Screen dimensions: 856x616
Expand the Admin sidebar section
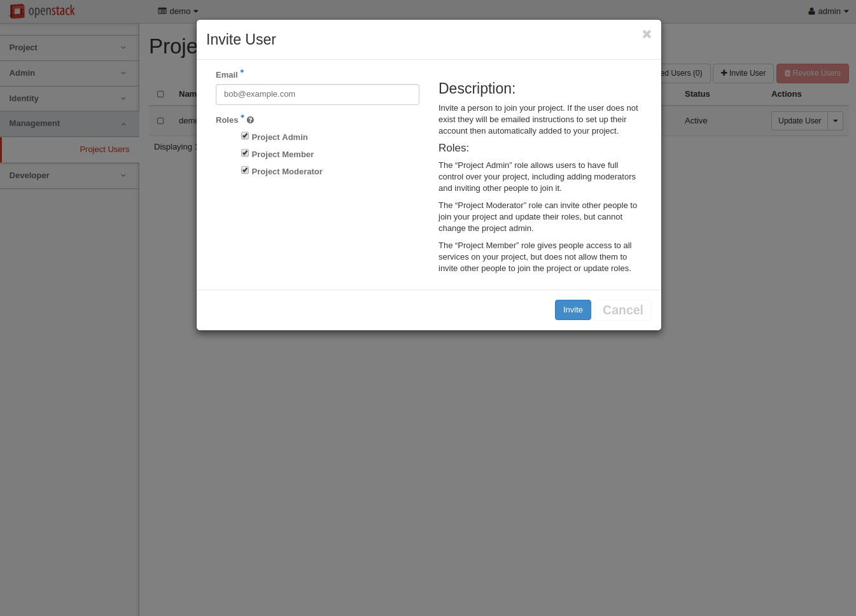click(69, 73)
